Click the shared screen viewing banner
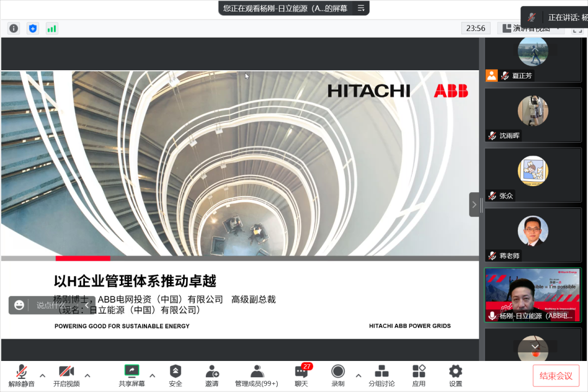The width and height of the screenshot is (588, 392). (x=285, y=8)
